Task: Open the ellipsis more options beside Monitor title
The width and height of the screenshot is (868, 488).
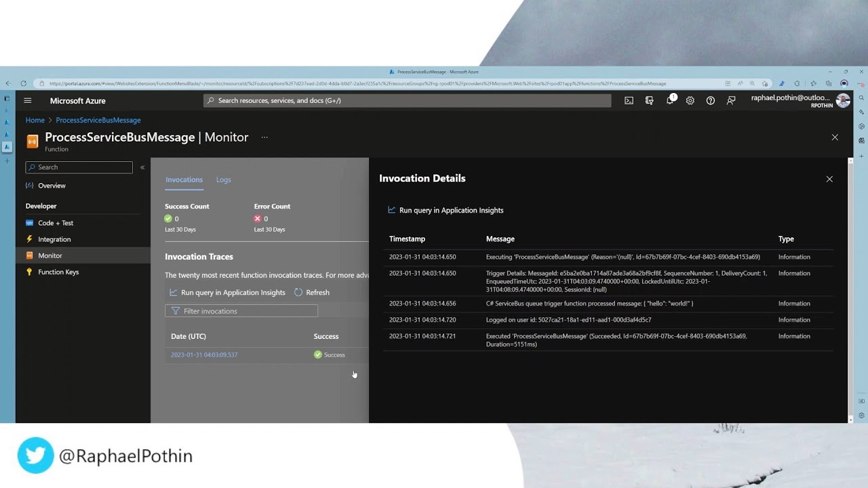Action: [x=264, y=137]
